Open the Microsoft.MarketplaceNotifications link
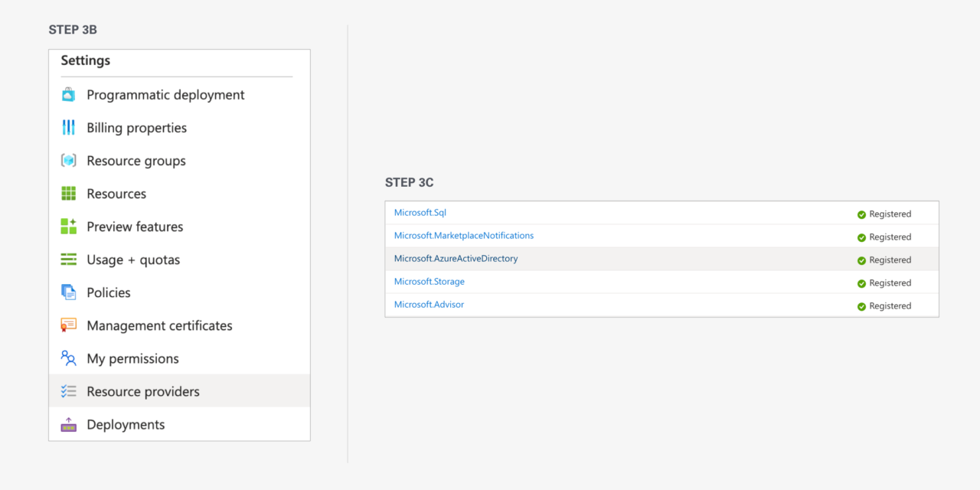The height and width of the screenshot is (490, 980). pyautogui.click(x=464, y=236)
